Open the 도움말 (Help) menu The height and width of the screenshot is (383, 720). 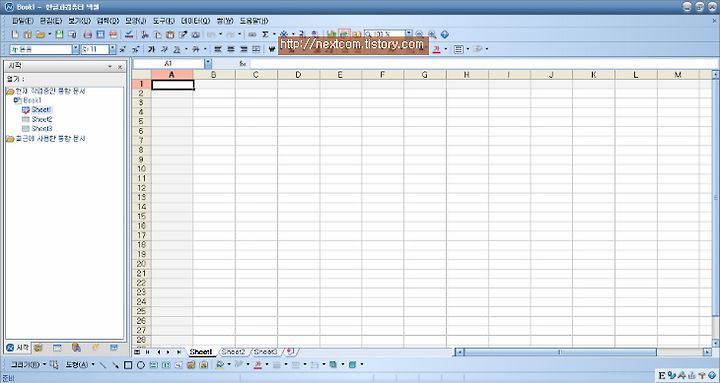pyautogui.click(x=254, y=21)
